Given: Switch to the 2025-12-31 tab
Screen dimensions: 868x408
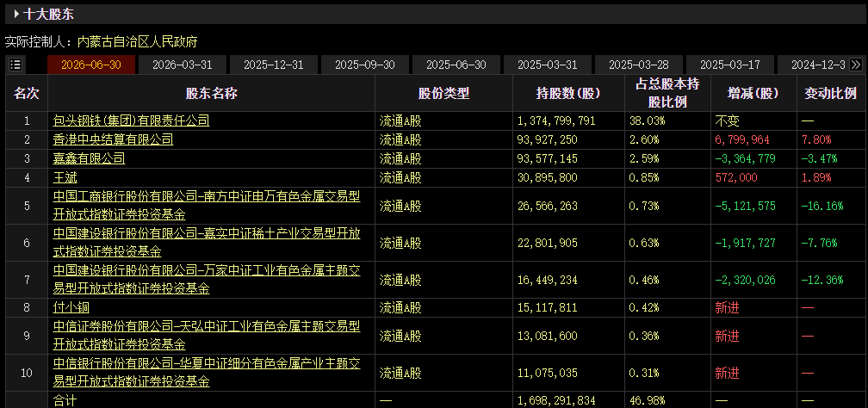Looking at the screenshot, I should tap(274, 65).
